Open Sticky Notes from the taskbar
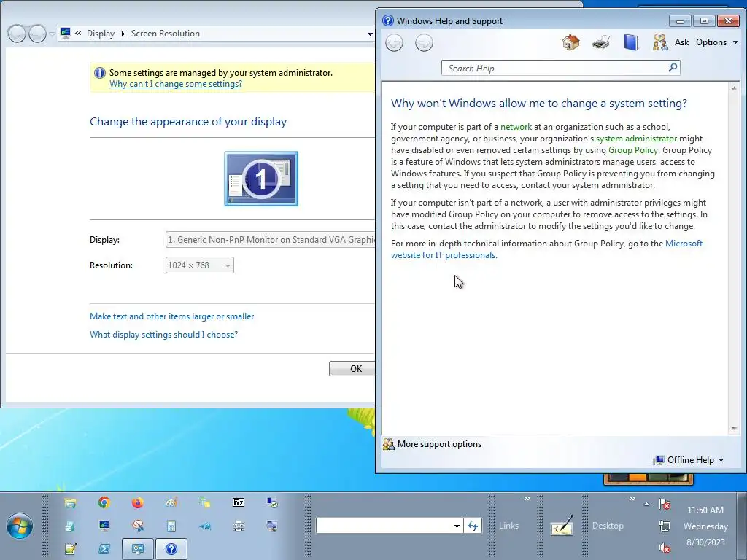This screenshot has height=560, width=747. point(205,503)
